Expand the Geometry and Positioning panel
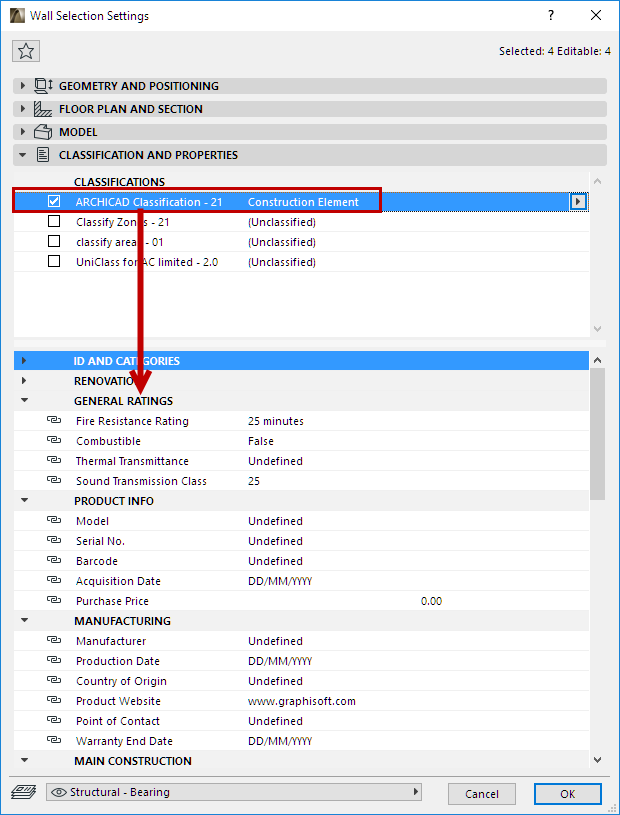The width and height of the screenshot is (620, 815). point(22,86)
